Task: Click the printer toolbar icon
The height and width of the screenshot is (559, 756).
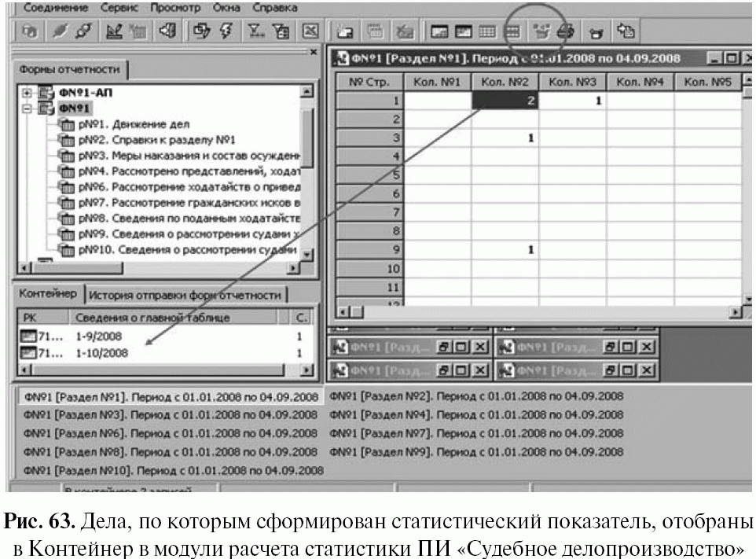Action: (565, 31)
